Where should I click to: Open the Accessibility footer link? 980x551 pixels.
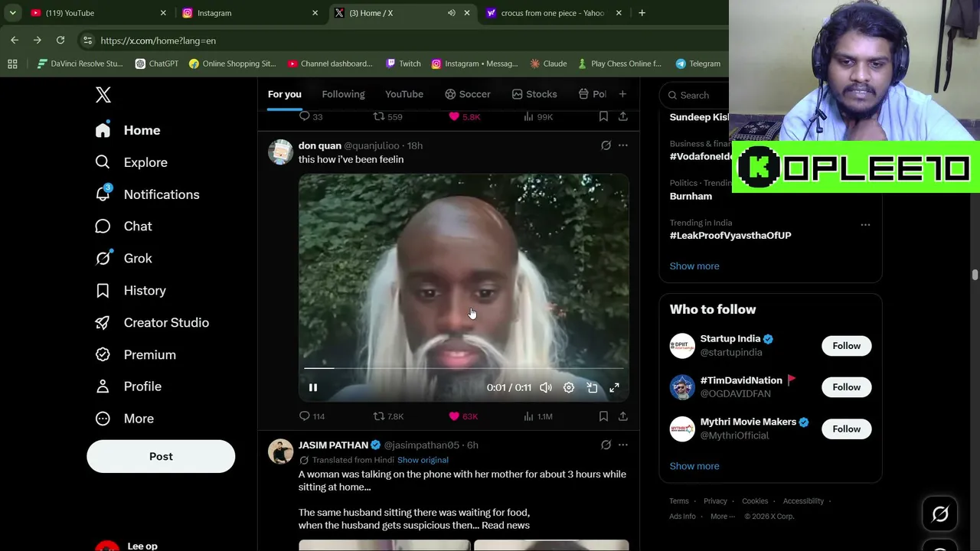(803, 501)
